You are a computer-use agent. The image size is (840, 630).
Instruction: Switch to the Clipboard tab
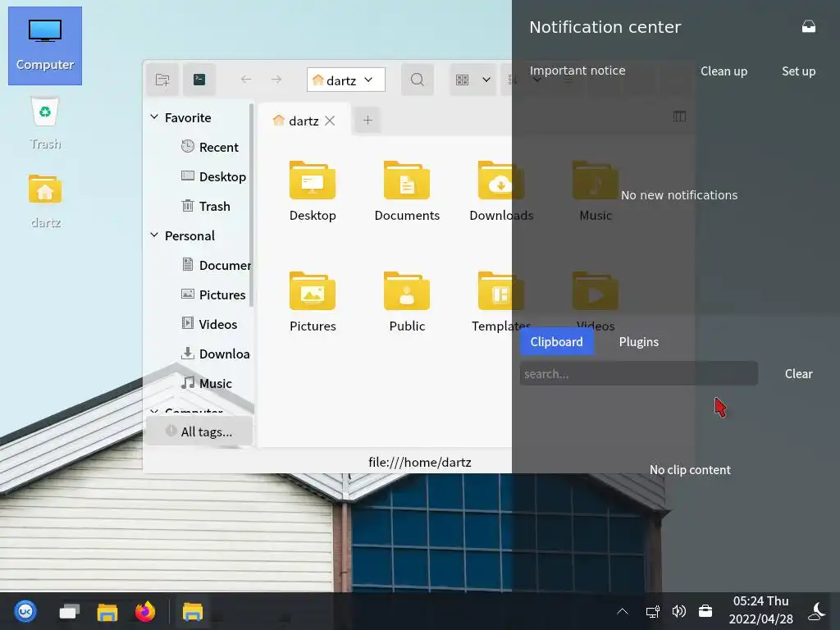point(557,342)
